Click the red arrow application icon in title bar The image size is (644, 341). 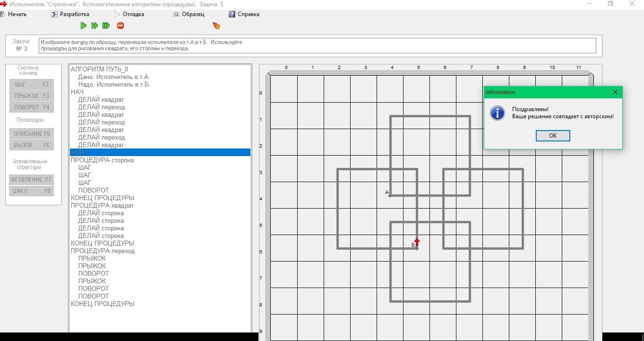coord(3,4)
